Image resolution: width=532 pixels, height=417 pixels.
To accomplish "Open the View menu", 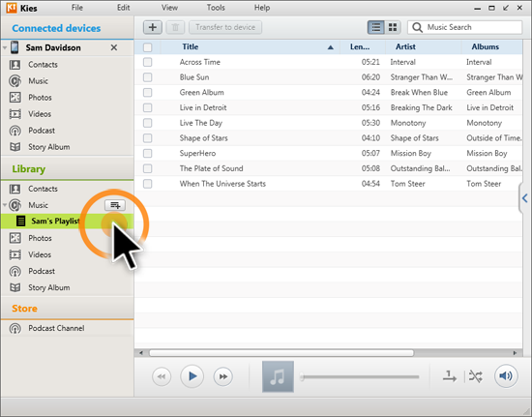I will 169,8.
